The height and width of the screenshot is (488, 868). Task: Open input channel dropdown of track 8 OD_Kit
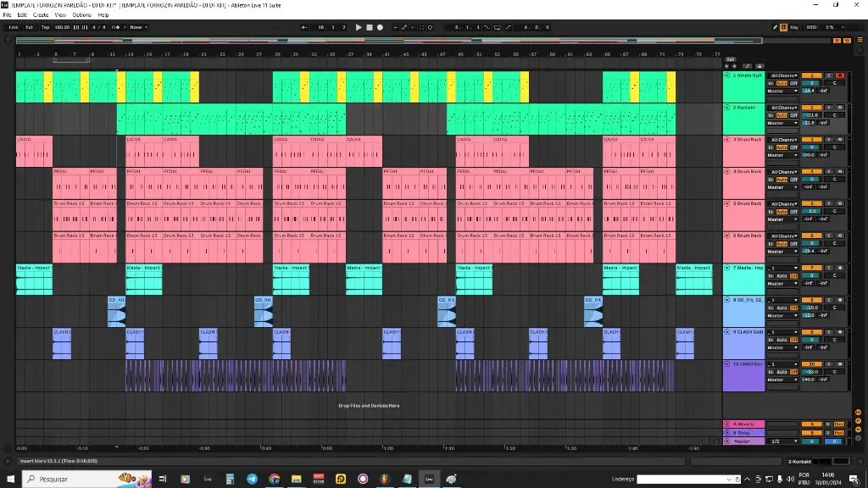(782, 300)
